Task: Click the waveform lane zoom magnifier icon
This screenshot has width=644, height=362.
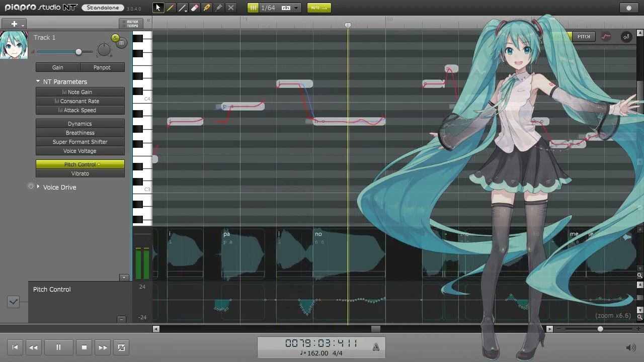Action: [640, 276]
